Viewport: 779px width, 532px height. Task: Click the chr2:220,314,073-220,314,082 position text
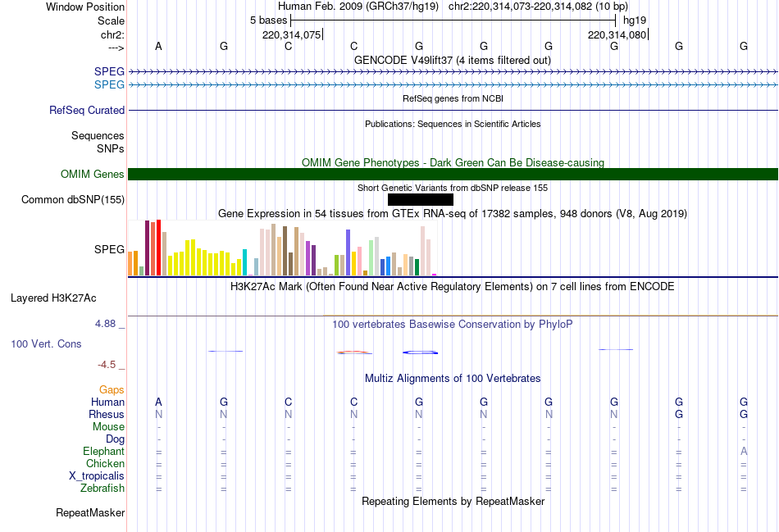pyautogui.click(x=538, y=7)
